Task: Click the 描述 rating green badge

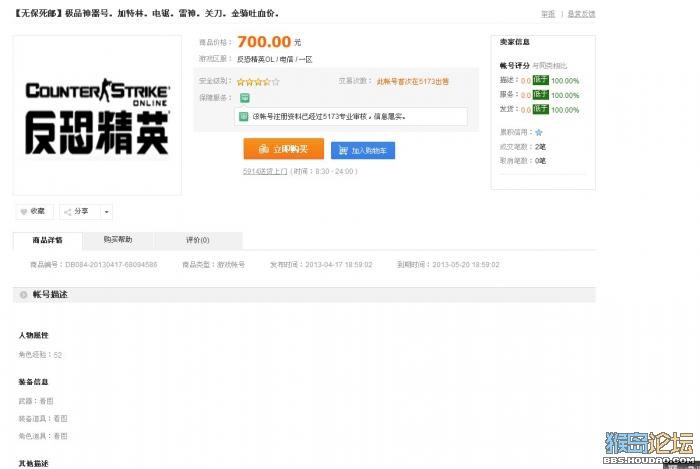Action: (x=541, y=80)
